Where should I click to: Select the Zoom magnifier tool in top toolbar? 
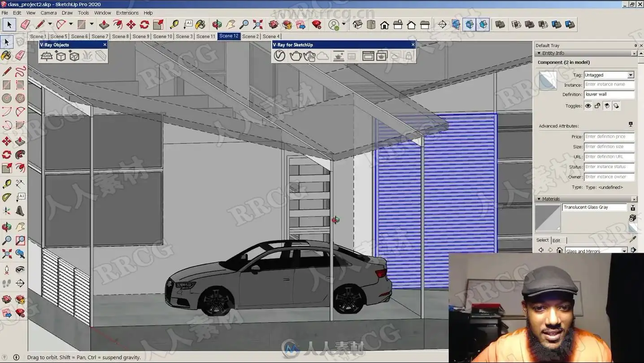tap(244, 24)
